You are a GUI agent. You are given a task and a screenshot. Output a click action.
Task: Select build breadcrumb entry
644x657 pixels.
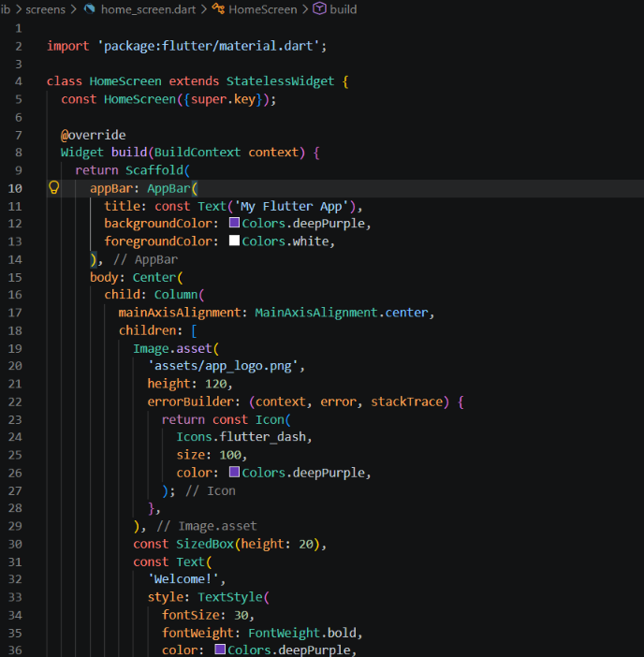(344, 9)
